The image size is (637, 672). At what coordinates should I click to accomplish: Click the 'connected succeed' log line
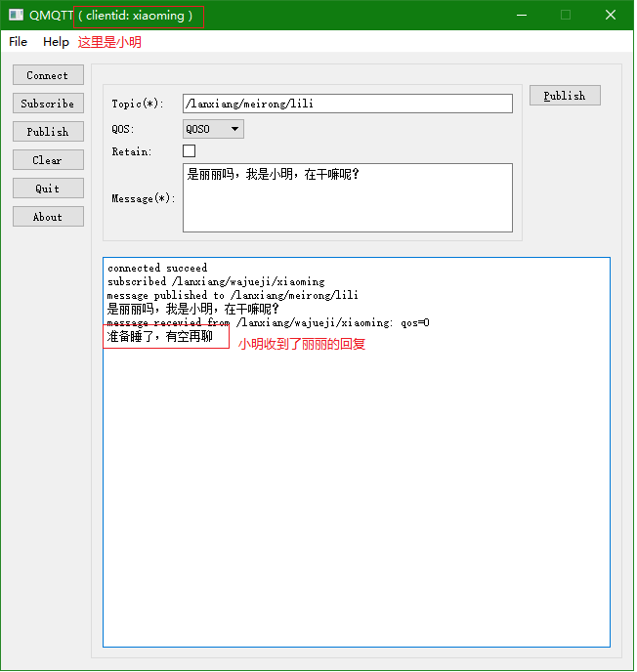click(157, 268)
